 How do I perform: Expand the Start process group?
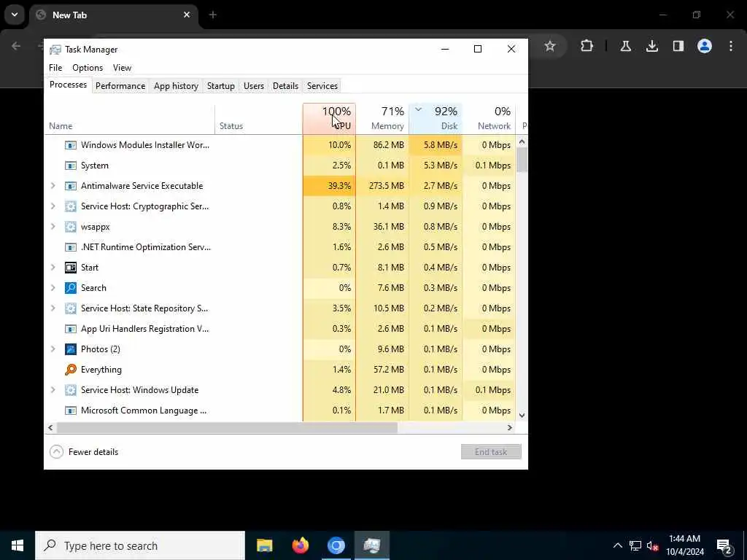pos(53,268)
